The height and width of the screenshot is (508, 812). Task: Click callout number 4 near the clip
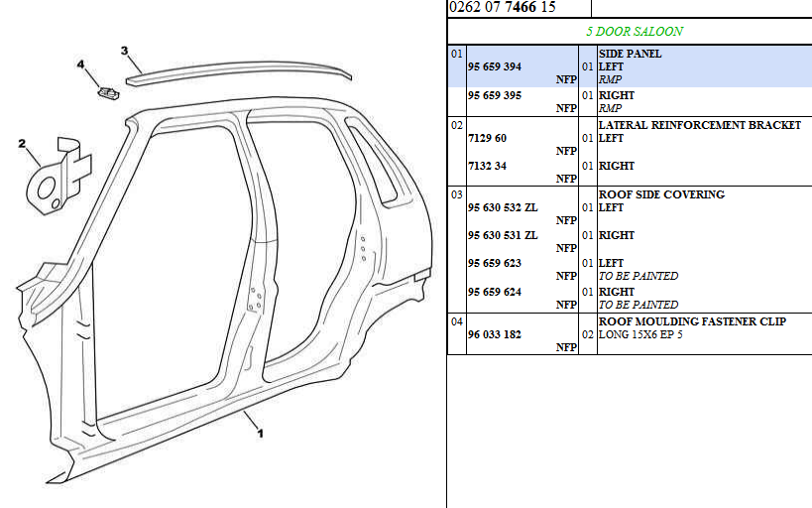pyautogui.click(x=81, y=64)
